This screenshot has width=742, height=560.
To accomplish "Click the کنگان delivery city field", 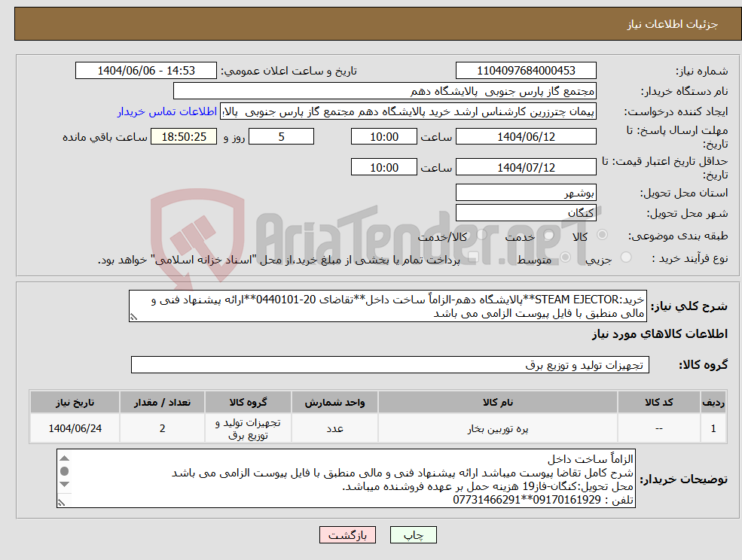I will (526, 212).
